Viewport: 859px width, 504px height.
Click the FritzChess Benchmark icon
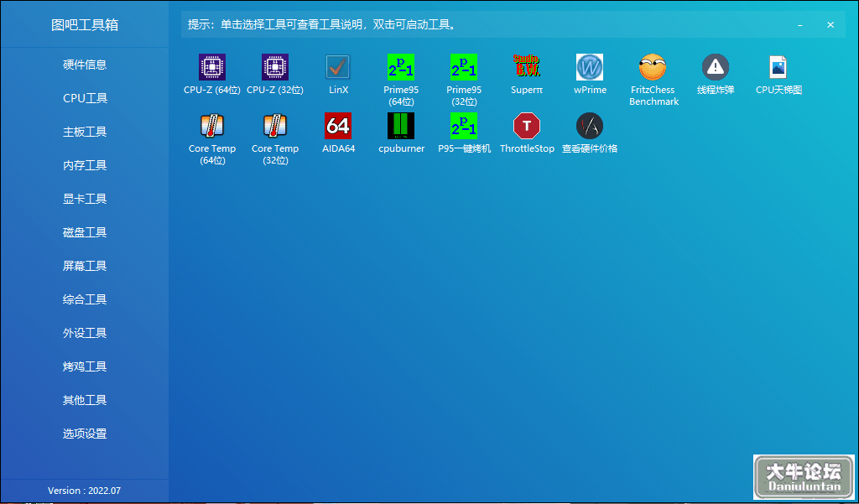653,67
